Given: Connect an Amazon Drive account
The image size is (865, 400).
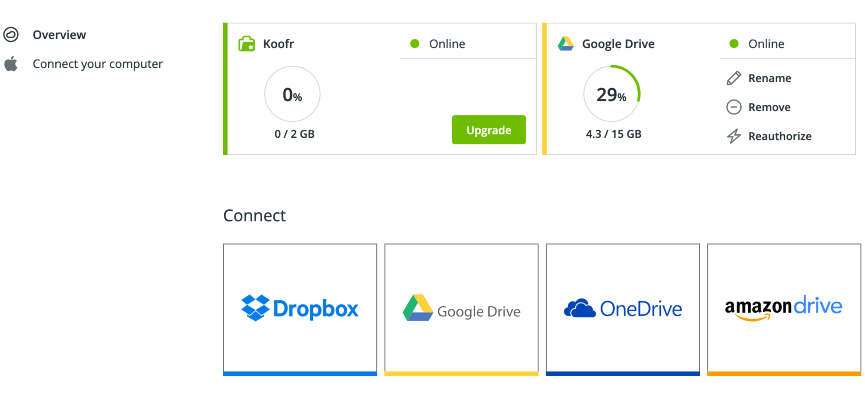Looking at the screenshot, I should (784, 310).
